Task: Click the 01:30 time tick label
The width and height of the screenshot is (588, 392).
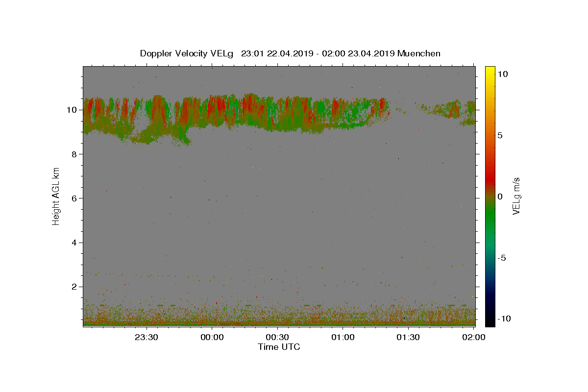Action: pyautogui.click(x=408, y=337)
